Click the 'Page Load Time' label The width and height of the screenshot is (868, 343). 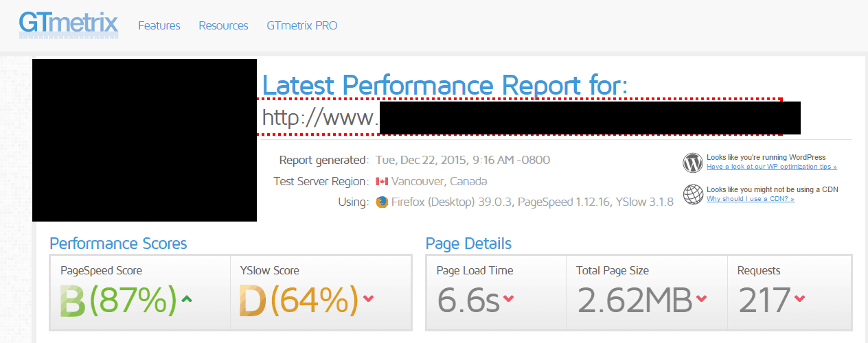475,270
